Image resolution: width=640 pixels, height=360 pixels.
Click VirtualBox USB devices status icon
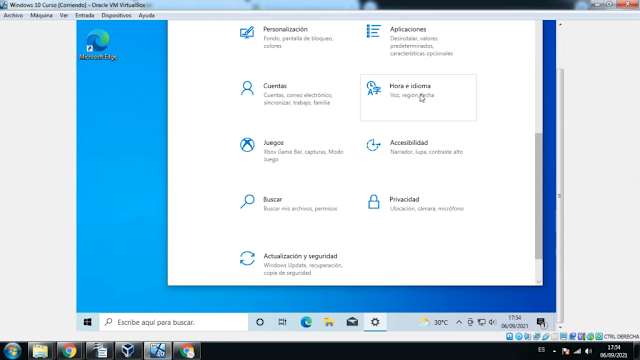coord(545,336)
